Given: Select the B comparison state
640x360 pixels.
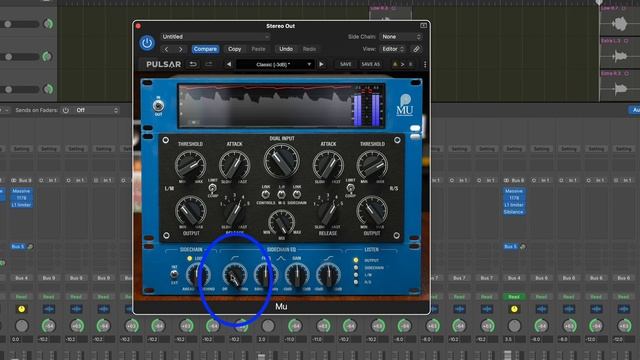Looking at the screenshot, I should pos(411,64).
